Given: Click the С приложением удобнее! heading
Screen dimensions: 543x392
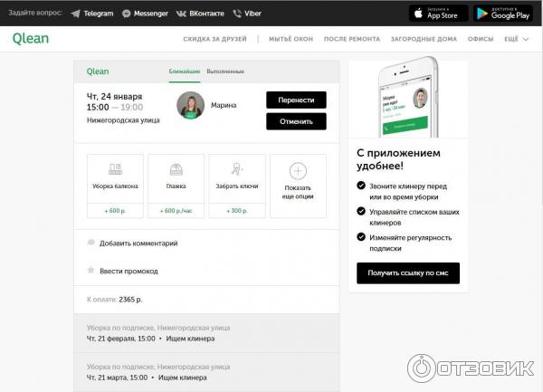Looking at the screenshot, I should [398, 159].
